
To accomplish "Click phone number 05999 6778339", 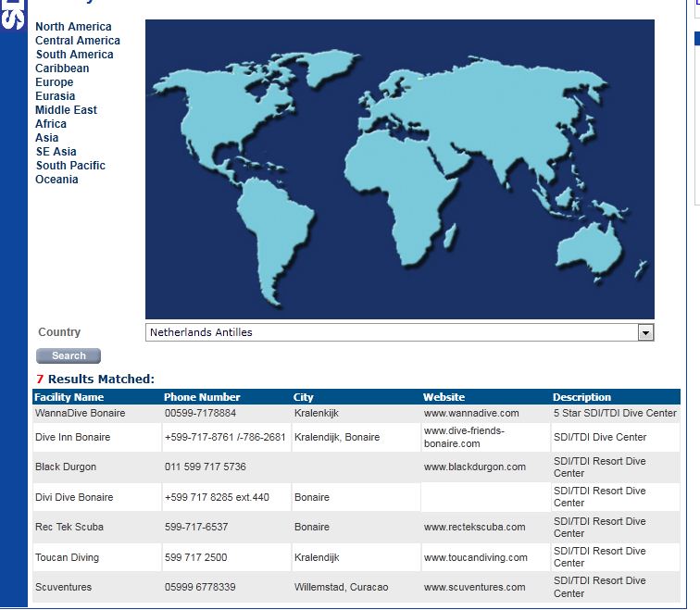I will coord(200,587).
